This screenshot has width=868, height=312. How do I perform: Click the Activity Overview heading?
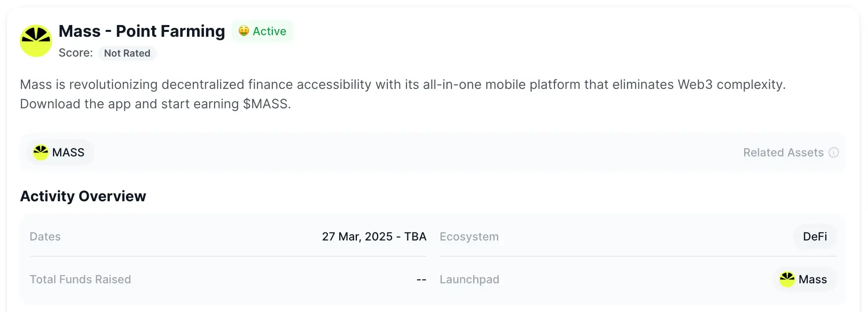pos(83,196)
